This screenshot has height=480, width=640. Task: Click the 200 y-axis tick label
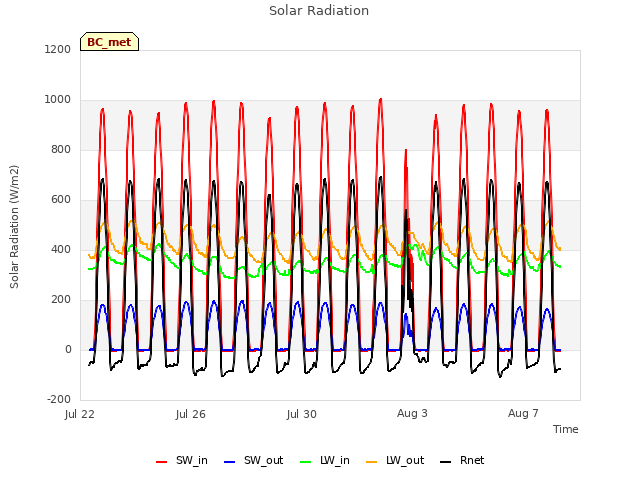pyautogui.click(x=61, y=300)
